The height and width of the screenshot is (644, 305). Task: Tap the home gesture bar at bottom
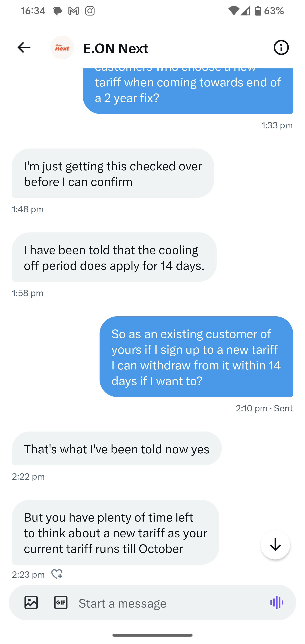pos(152,635)
